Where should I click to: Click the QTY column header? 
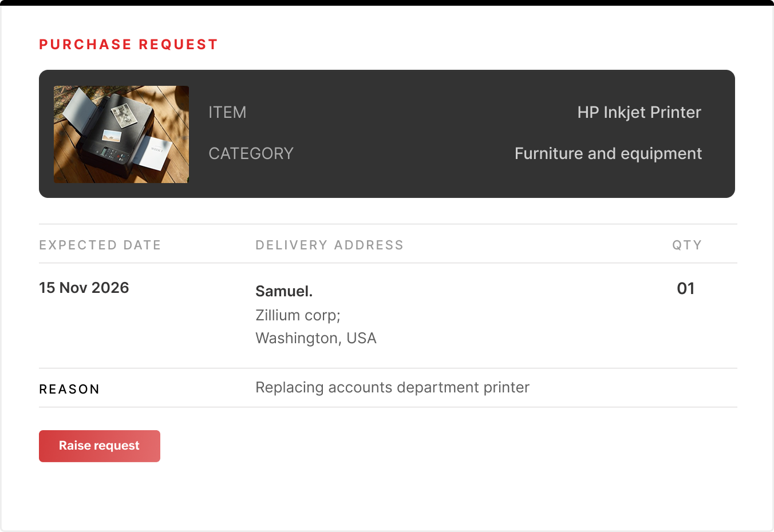click(x=686, y=245)
